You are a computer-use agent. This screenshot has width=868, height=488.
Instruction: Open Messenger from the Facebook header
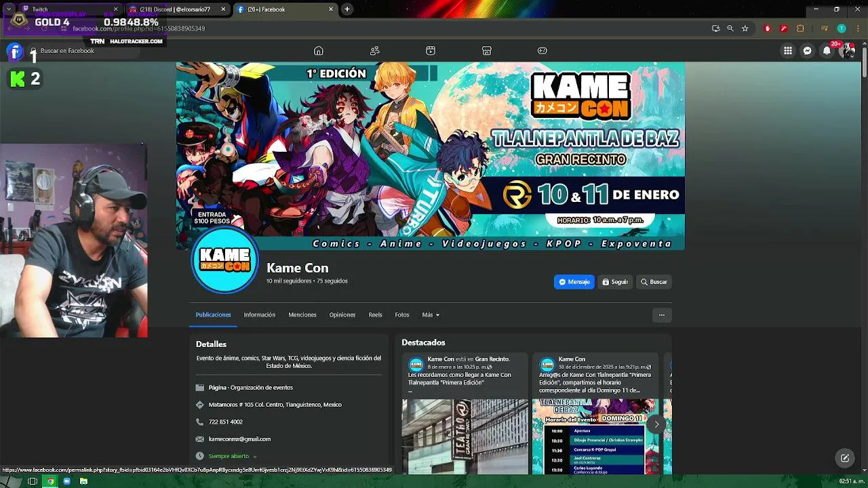[x=807, y=51]
